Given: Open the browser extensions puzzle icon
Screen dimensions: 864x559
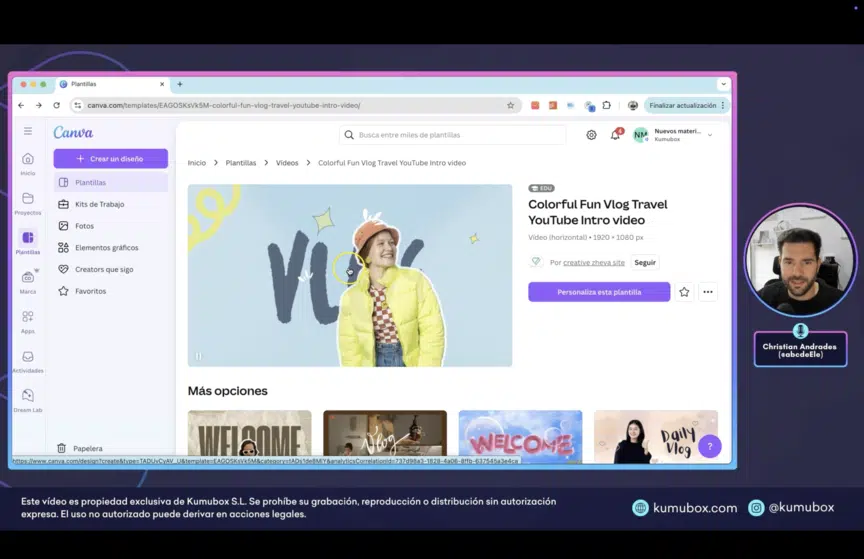Looking at the screenshot, I should coord(607,105).
